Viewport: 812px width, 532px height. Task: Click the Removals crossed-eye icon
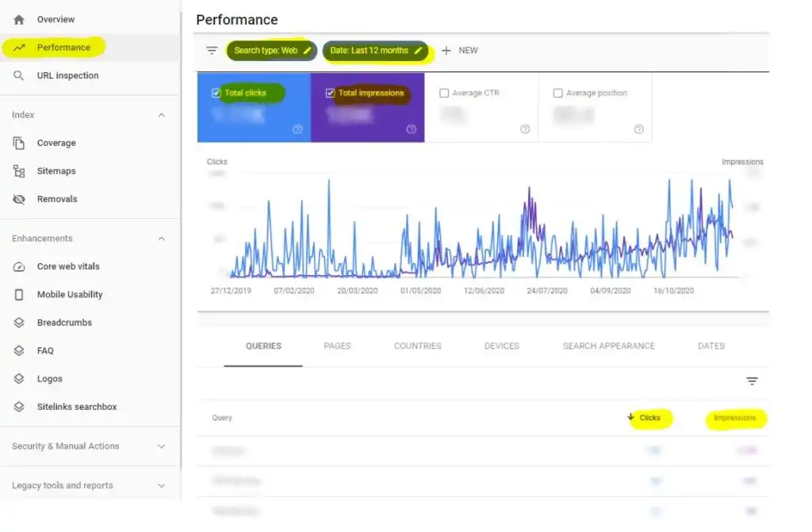pyautogui.click(x=19, y=199)
